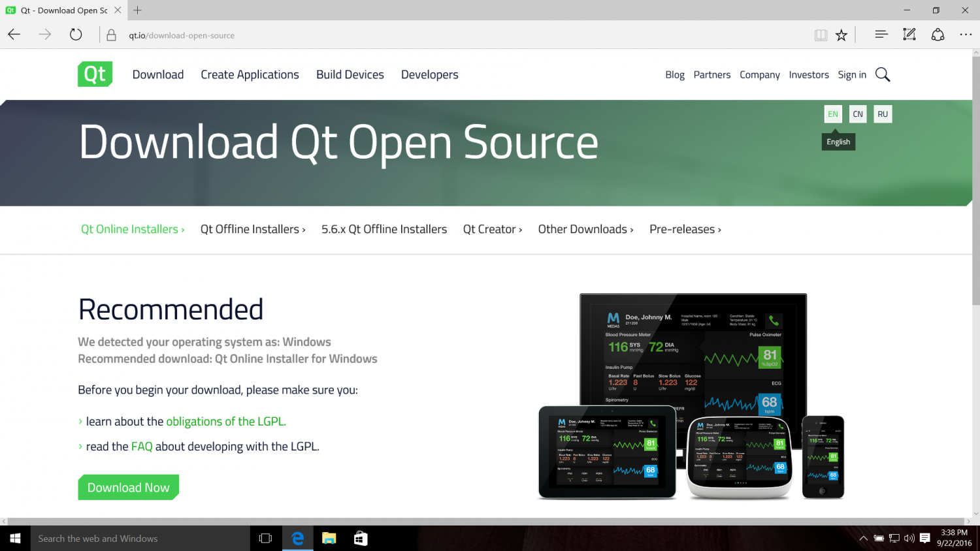The width and height of the screenshot is (980, 551).
Task: Open the Developers menu item
Action: (x=429, y=74)
